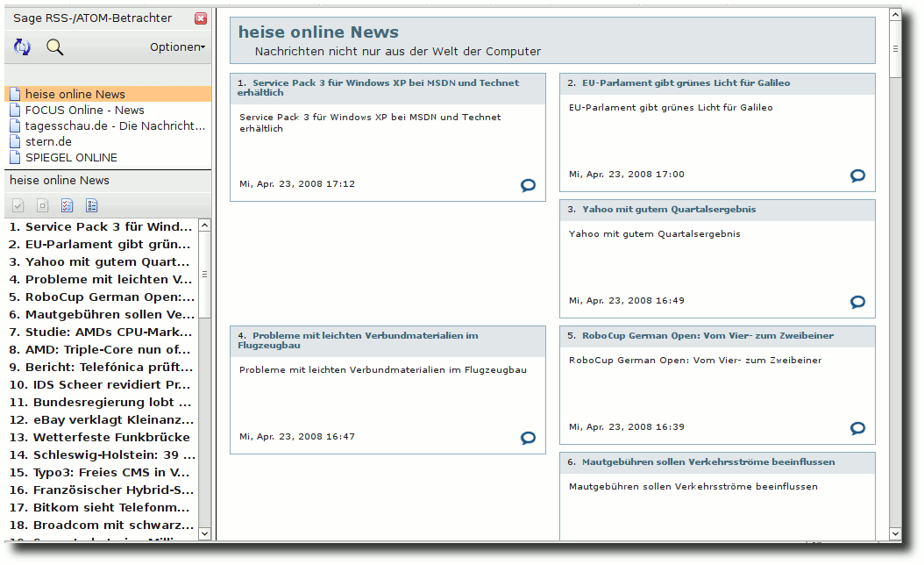Select list item '17. Bitkom sieht Telefonm...'
924x565 pixels.
coord(102,507)
